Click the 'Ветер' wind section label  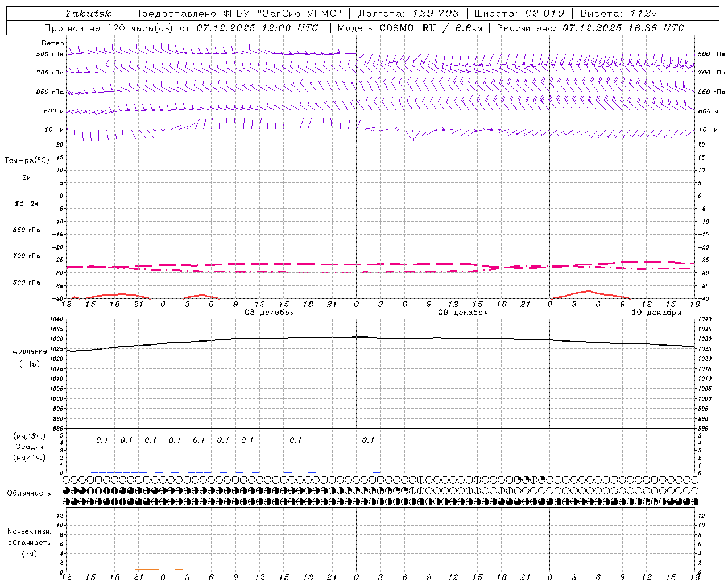click(x=53, y=43)
